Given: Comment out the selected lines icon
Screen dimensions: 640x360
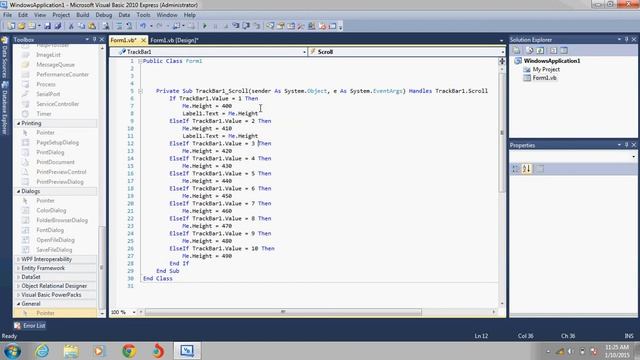Looking at the screenshot, I should pos(119,26).
